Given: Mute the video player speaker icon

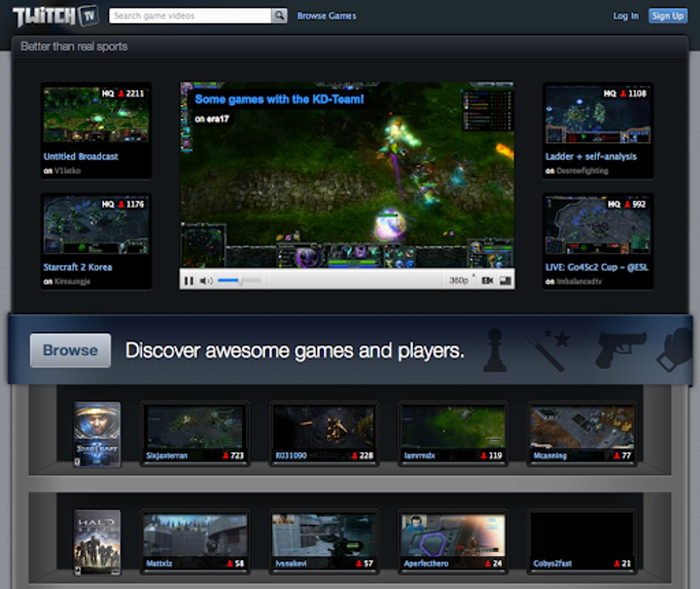Looking at the screenshot, I should (x=206, y=281).
